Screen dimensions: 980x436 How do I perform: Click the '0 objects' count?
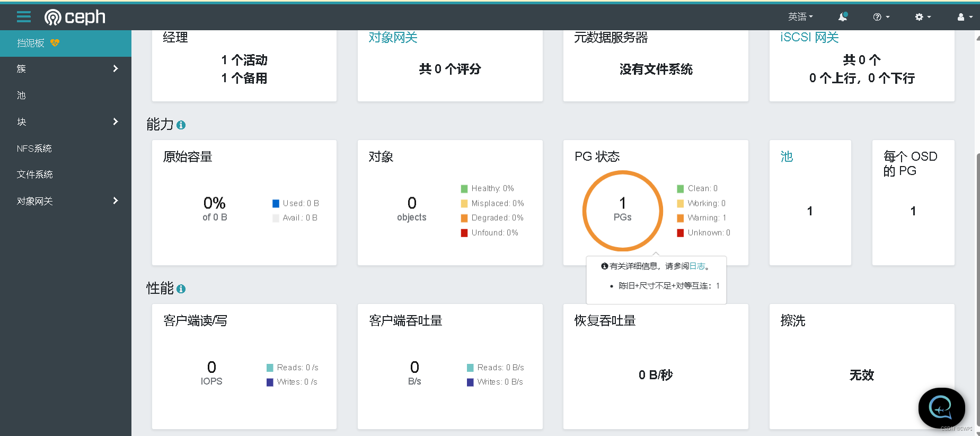(412, 209)
